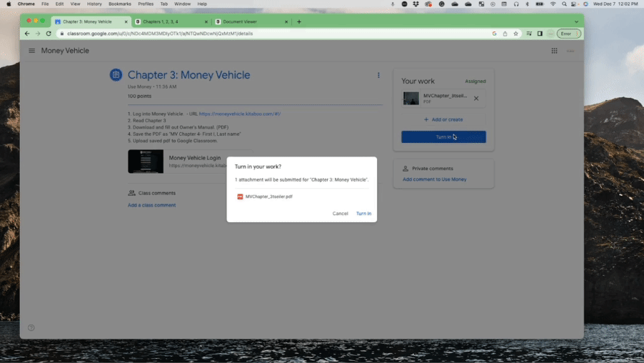The image size is (644, 363).
Task: Open Control Center in the menu bar
Action: coord(574,4)
